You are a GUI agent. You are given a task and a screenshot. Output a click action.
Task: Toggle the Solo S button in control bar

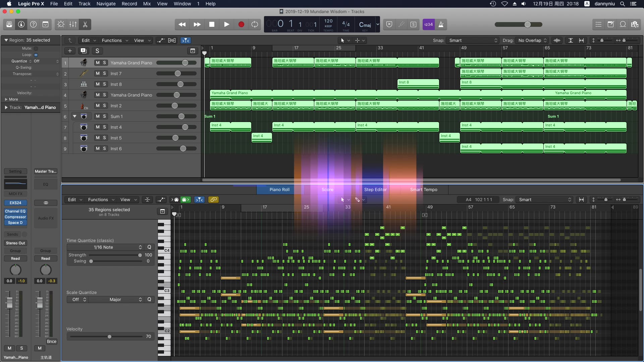pos(413,24)
